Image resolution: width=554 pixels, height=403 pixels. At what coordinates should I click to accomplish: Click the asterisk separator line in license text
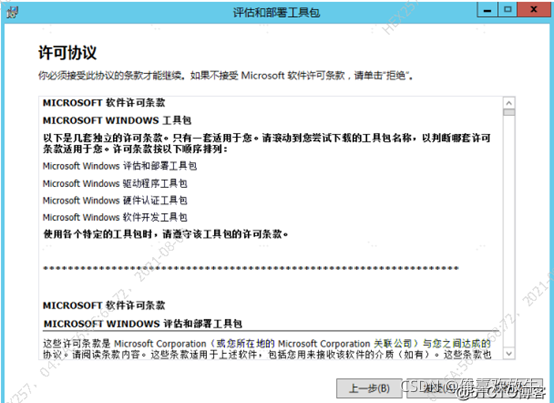[x=251, y=268]
